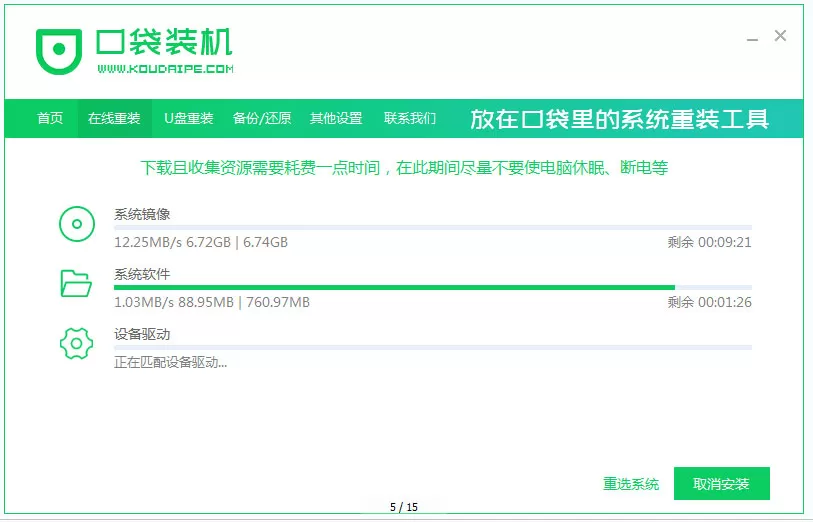Click the green notice about 下载且收集资源
The width and height of the screenshot is (813, 522).
coord(404,168)
